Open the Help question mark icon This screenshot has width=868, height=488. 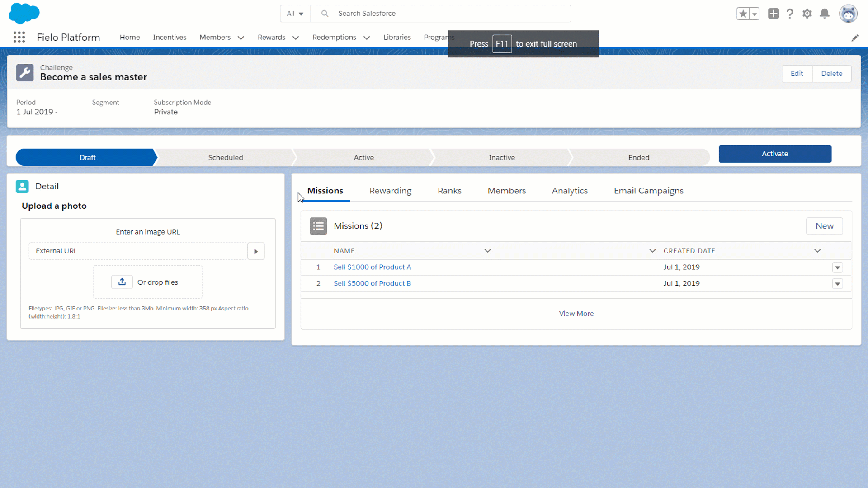(790, 14)
